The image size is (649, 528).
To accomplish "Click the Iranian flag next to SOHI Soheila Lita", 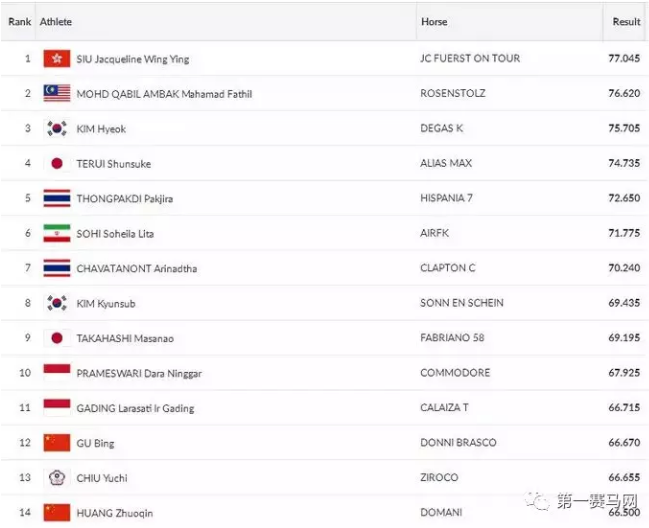I will (x=56, y=233).
